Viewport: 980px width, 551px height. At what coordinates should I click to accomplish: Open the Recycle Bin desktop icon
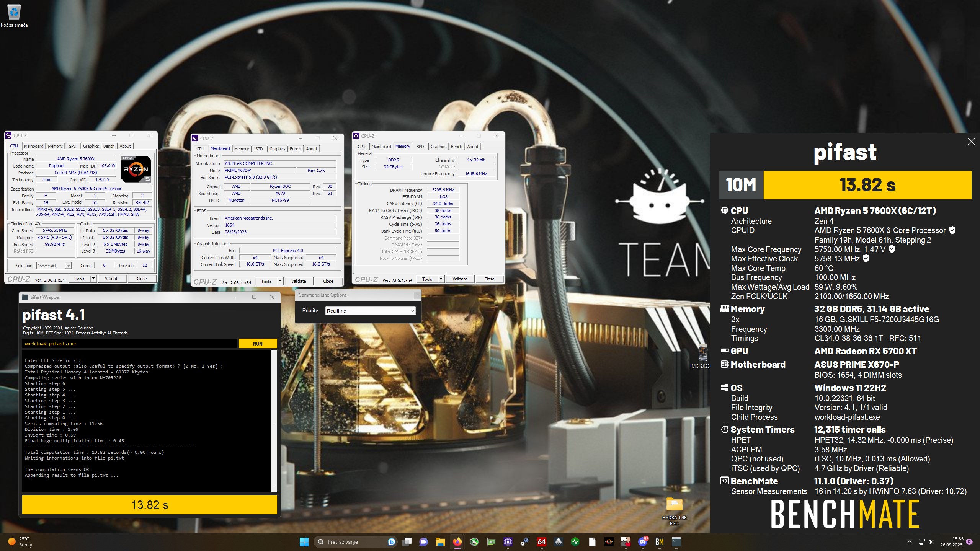click(14, 15)
